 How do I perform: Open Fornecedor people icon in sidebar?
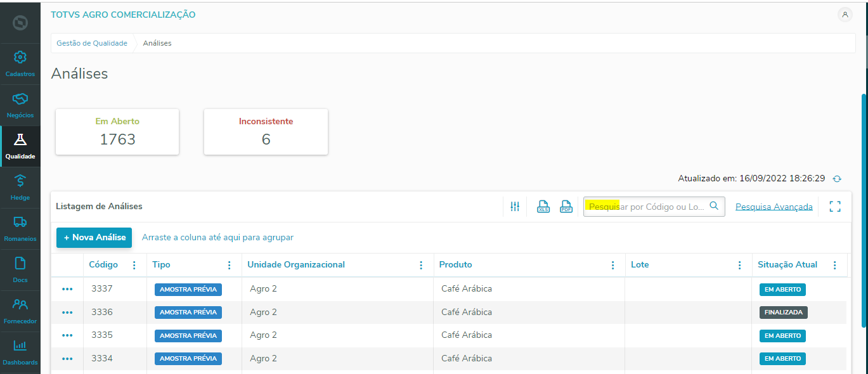20,305
